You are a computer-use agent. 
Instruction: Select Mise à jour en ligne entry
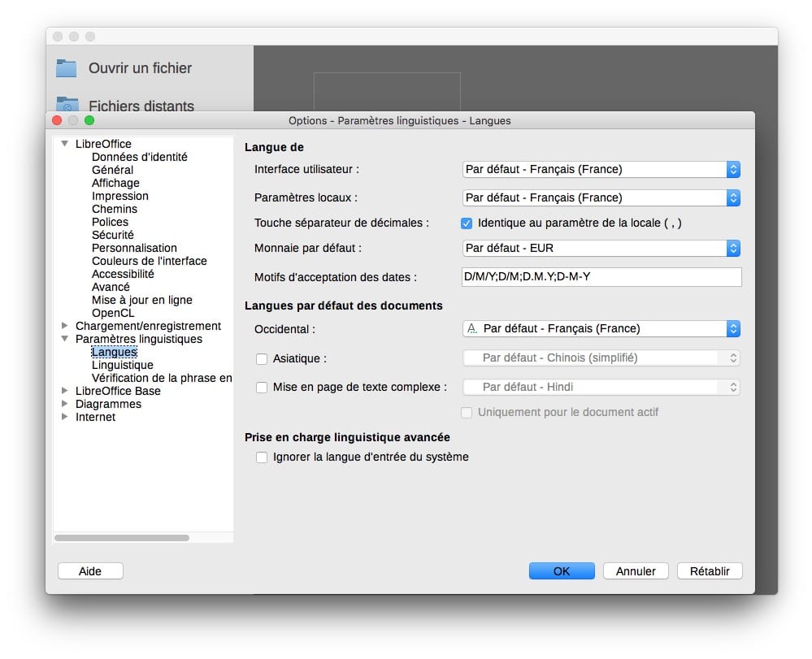pos(142,300)
